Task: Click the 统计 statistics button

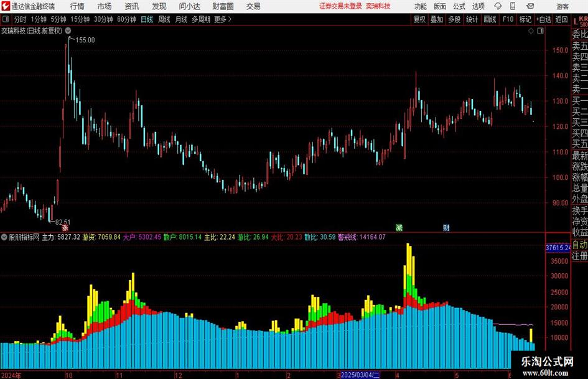Action: (x=472, y=19)
